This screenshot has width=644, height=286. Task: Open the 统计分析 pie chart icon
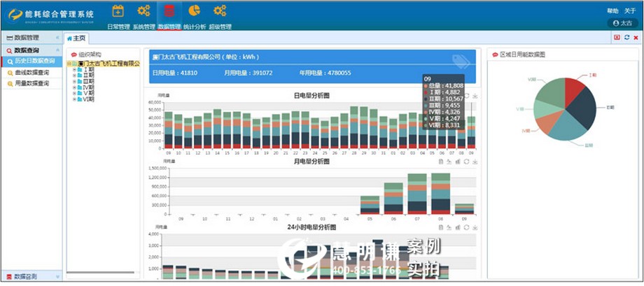point(194,11)
